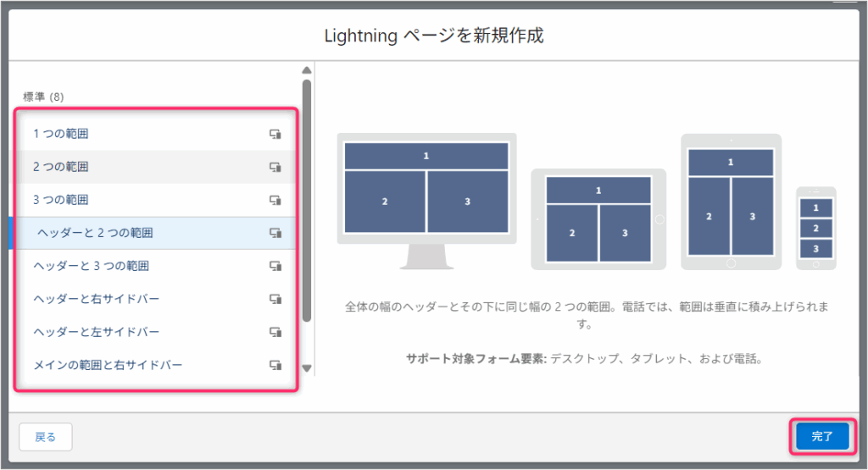Click device icon beside ヘッダーと右サイドバー
The image size is (868, 470).
click(x=275, y=299)
